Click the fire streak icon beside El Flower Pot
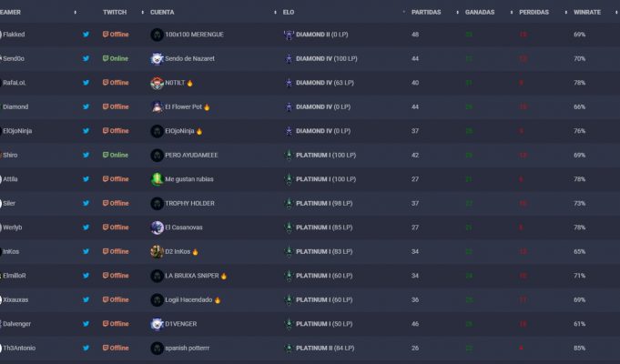This screenshot has height=364, width=620. coord(208,106)
